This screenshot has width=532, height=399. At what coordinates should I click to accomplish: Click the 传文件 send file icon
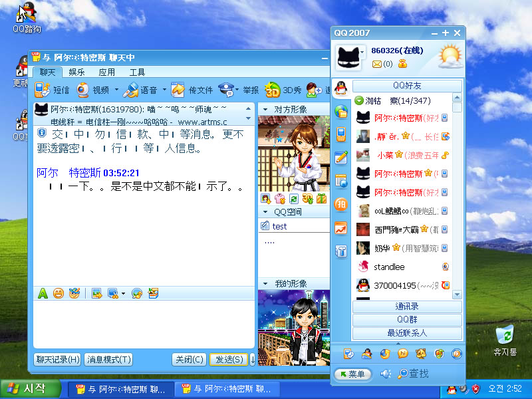pyautogui.click(x=178, y=90)
